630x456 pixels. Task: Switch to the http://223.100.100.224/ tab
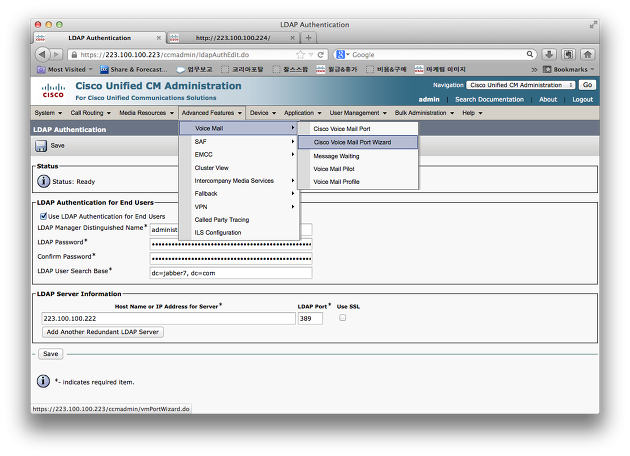click(x=232, y=38)
